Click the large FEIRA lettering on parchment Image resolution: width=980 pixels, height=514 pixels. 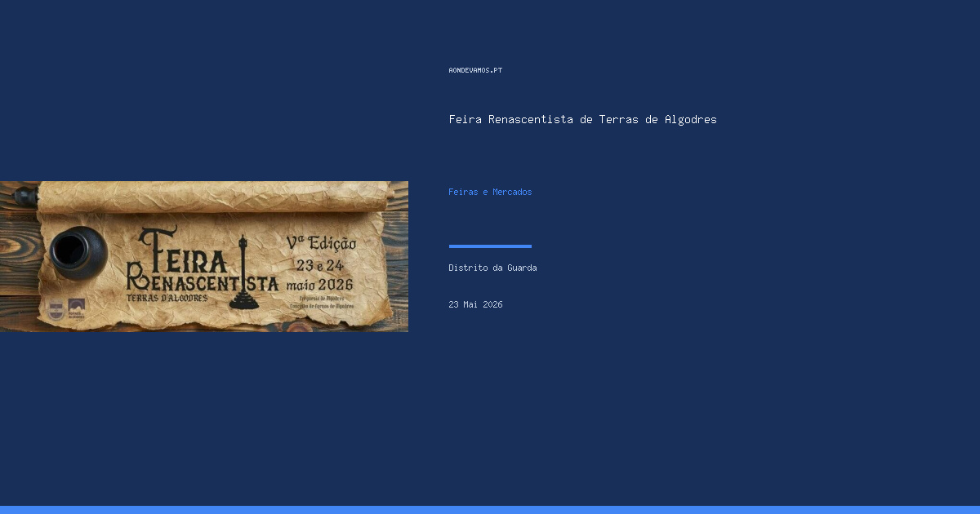(184, 250)
